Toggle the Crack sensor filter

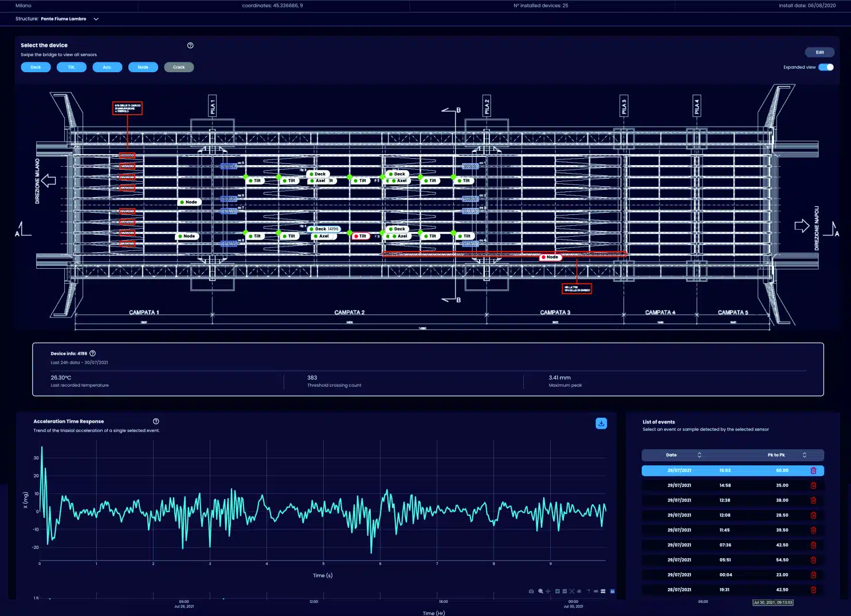point(179,67)
